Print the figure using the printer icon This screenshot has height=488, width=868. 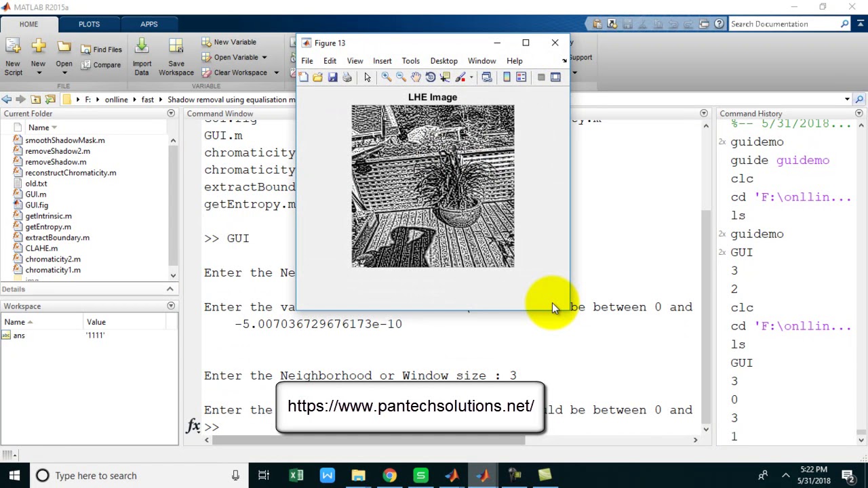click(347, 77)
